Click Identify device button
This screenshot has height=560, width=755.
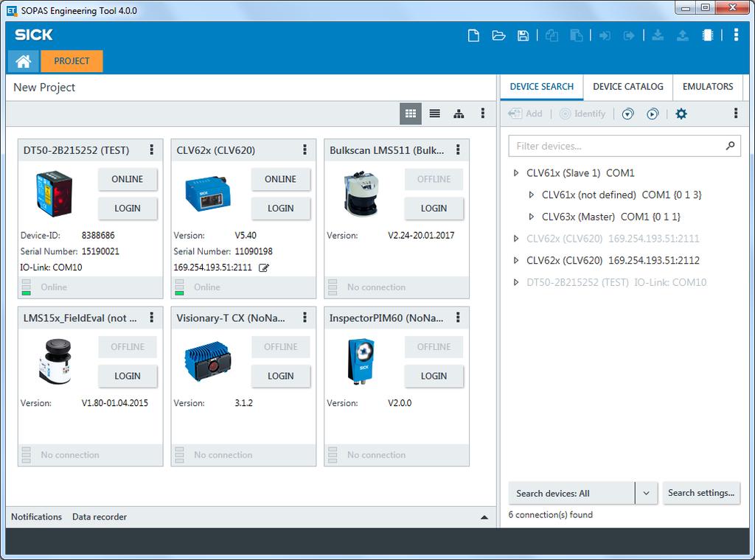582,113
